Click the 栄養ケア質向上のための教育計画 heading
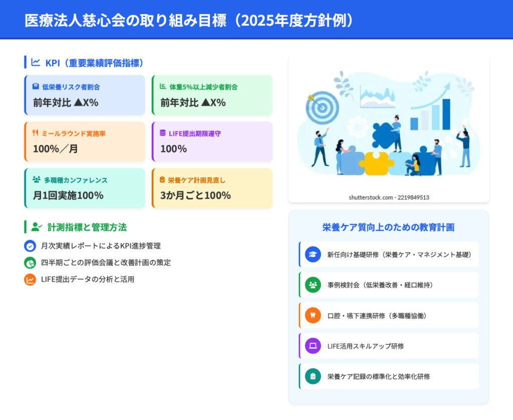Image resolution: width=513 pixels, height=420 pixels. 388,227
